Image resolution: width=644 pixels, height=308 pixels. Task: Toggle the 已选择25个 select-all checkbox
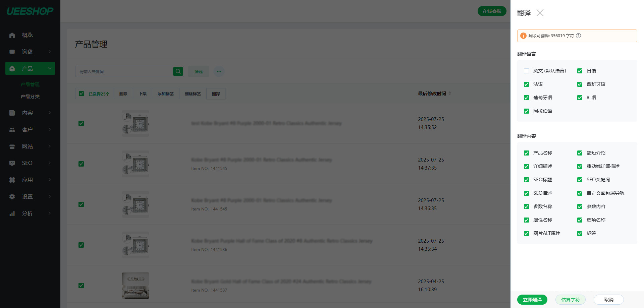point(82,94)
